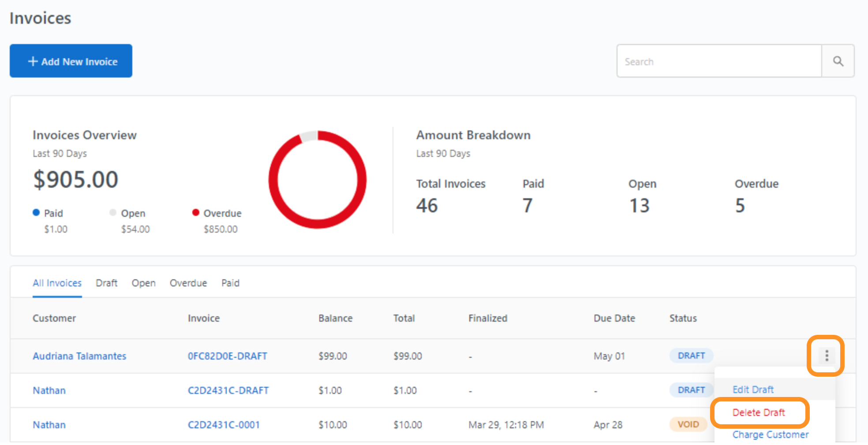Click the $54.00 open amount

135,229
